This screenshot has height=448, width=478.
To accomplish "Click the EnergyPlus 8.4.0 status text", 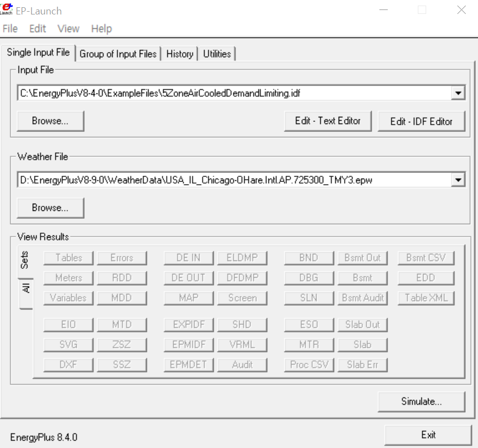I will click(43, 437).
